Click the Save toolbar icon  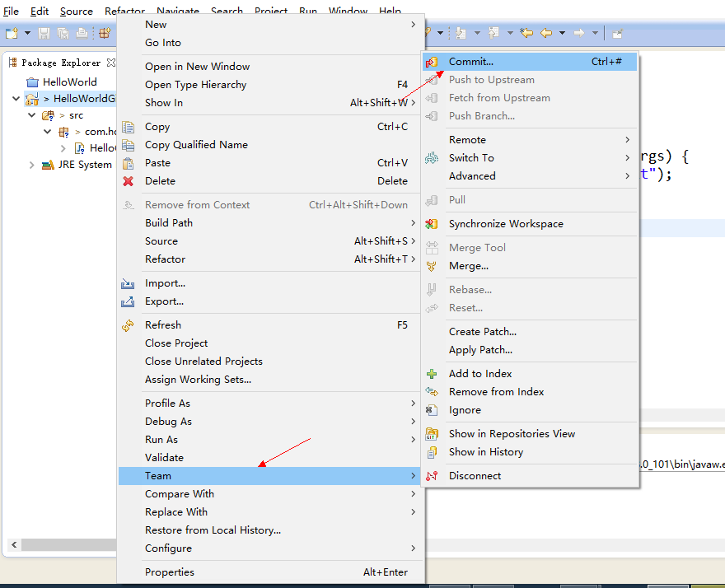(x=44, y=33)
